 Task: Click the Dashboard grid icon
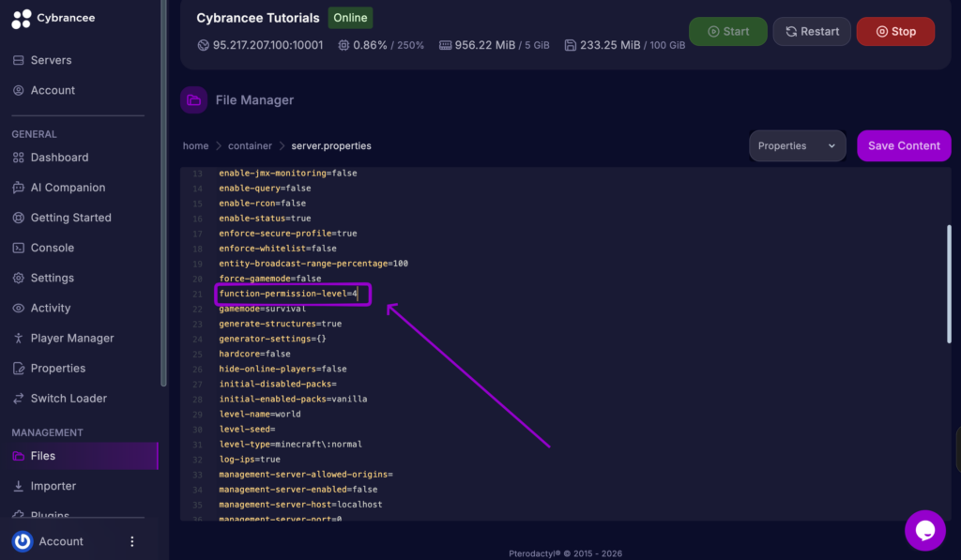(19, 158)
